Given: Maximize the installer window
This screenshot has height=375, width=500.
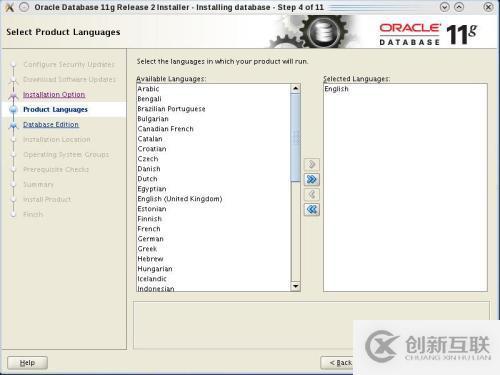Looking at the screenshot, I should click(459, 7).
